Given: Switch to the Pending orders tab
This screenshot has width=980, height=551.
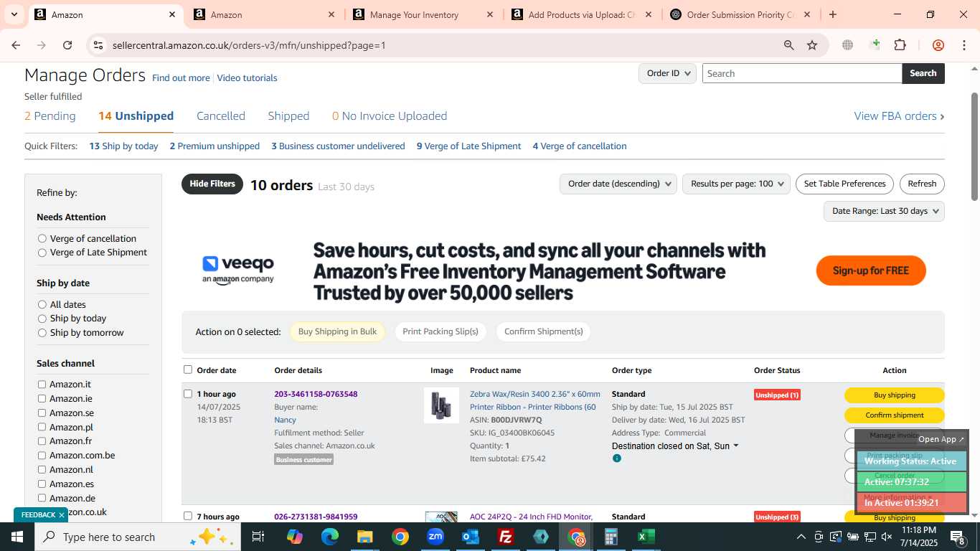Looking at the screenshot, I should [50, 116].
